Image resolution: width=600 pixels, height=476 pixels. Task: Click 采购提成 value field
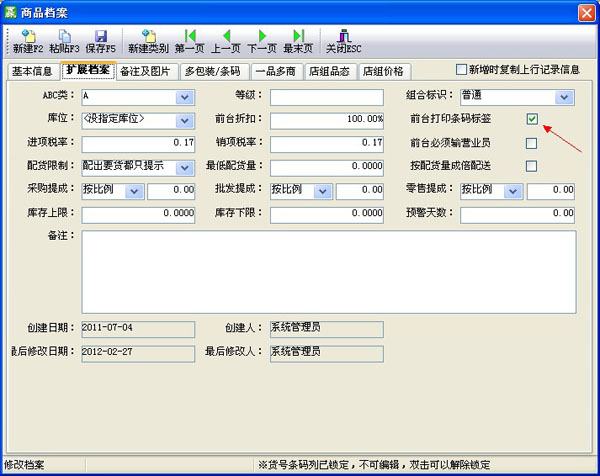171,191
